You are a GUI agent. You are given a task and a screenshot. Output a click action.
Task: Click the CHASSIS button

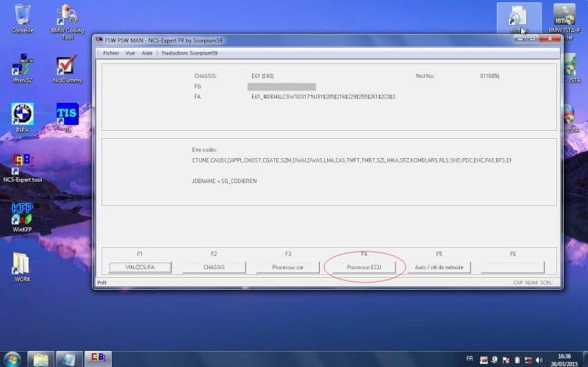[x=214, y=267]
